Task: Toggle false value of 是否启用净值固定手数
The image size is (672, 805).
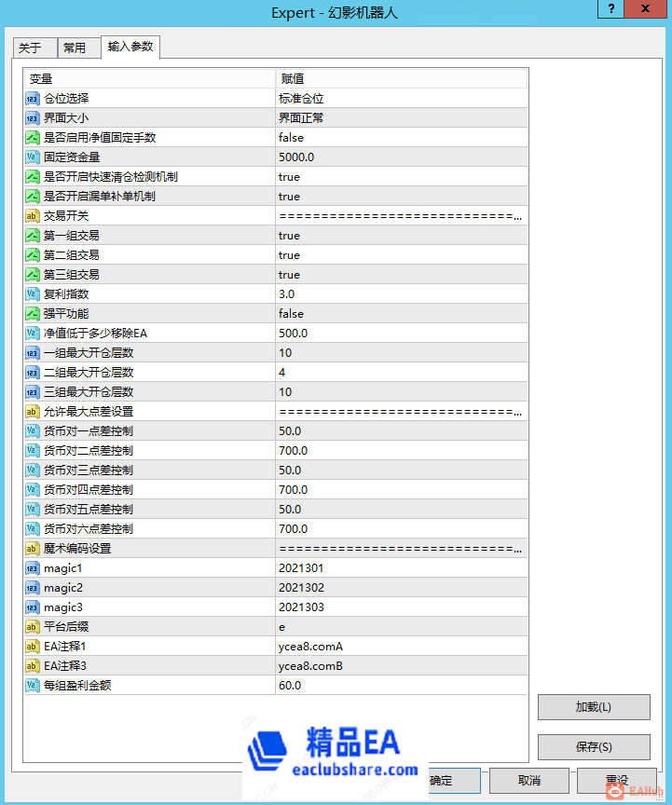Action: (402, 138)
